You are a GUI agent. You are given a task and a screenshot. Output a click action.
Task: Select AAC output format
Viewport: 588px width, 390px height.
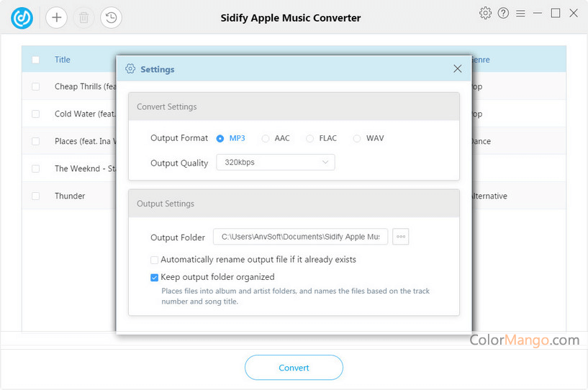pos(266,138)
